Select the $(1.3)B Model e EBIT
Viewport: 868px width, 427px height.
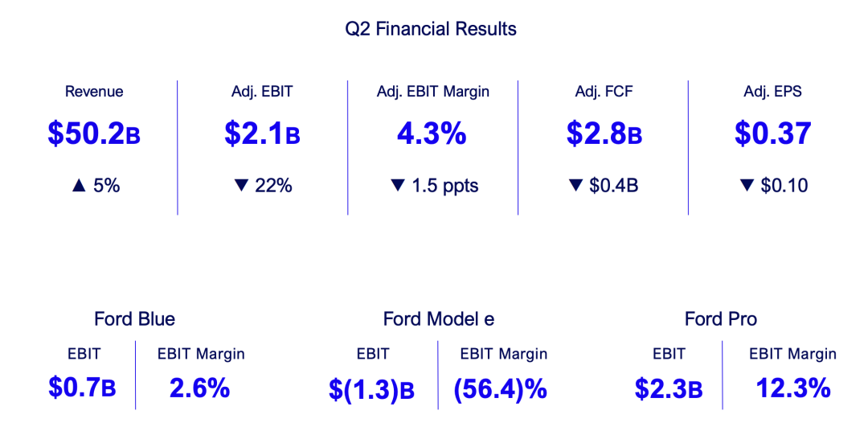coord(371,389)
